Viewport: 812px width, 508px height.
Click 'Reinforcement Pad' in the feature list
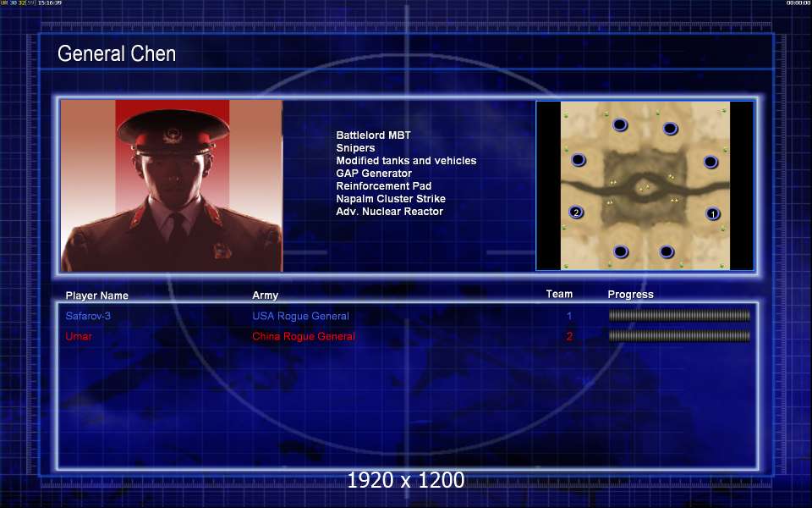384,186
